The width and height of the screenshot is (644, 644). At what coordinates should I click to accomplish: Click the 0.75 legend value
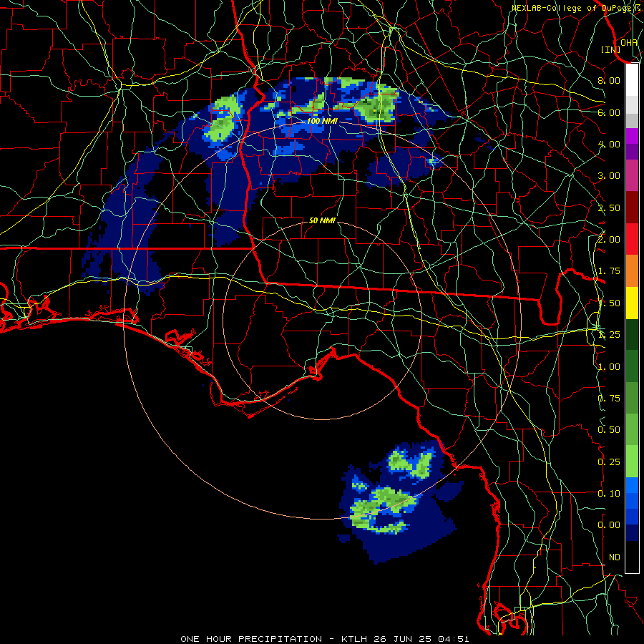(609, 399)
